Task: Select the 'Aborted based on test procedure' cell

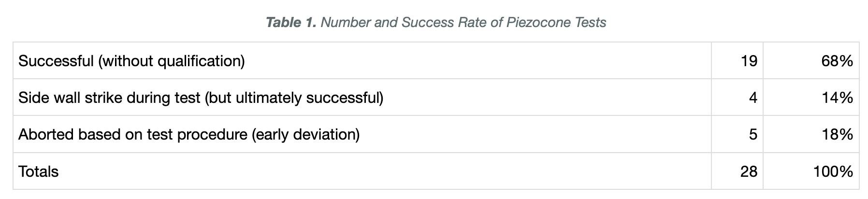Action: (x=362, y=134)
